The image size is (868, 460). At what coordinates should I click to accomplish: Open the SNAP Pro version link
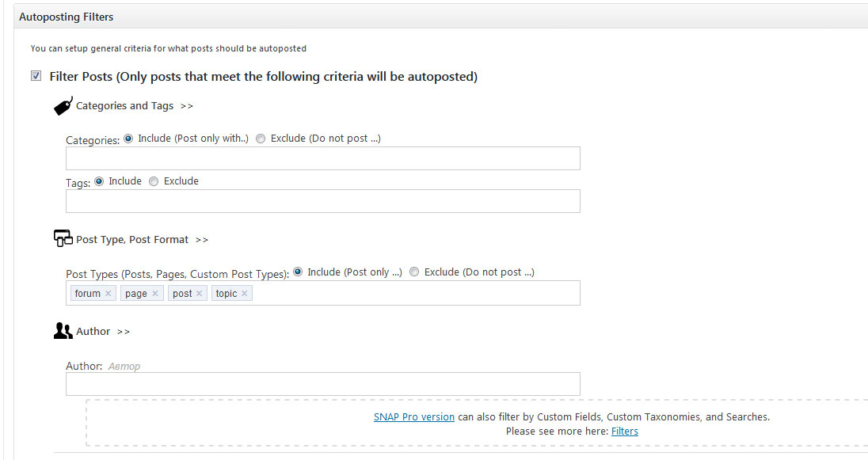(414, 416)
